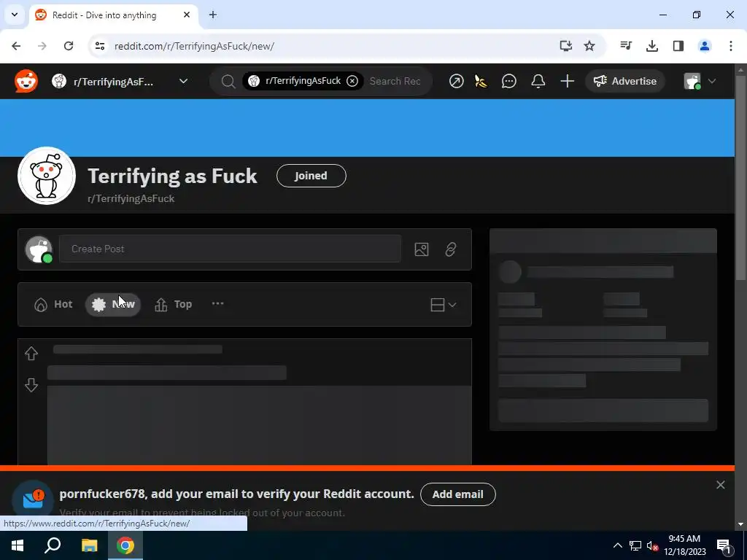Toggle Chrome side panel
The image size is (747, 560).
(678, 46)
